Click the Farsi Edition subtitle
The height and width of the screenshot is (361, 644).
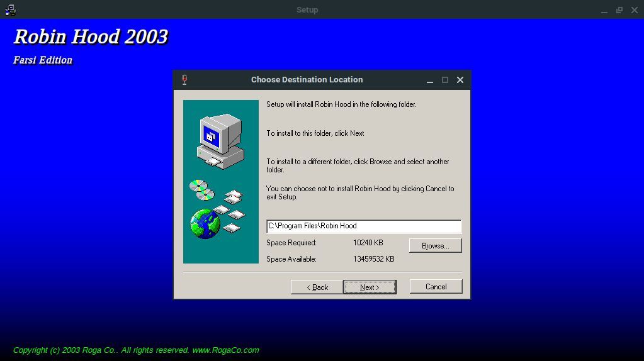click(43, 60)
